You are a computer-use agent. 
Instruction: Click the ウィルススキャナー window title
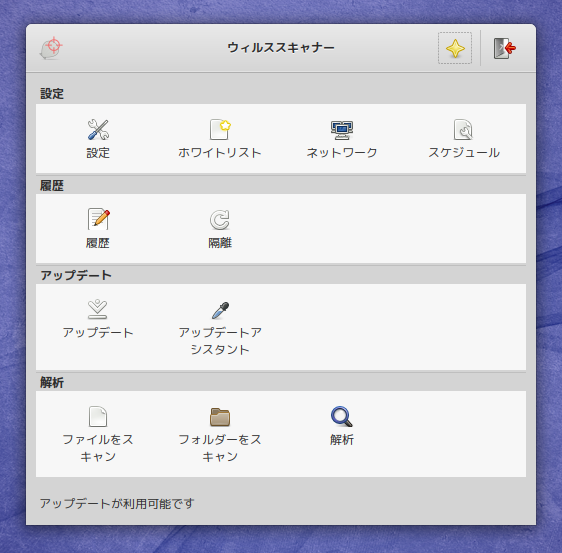[x=281, y=48]
